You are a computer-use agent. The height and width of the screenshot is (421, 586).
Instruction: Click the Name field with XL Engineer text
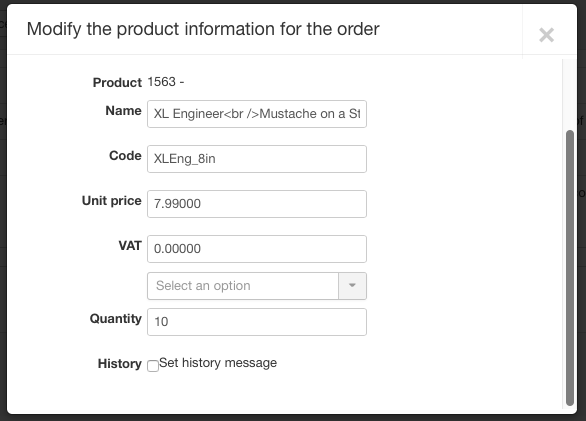tap(257, 114)
